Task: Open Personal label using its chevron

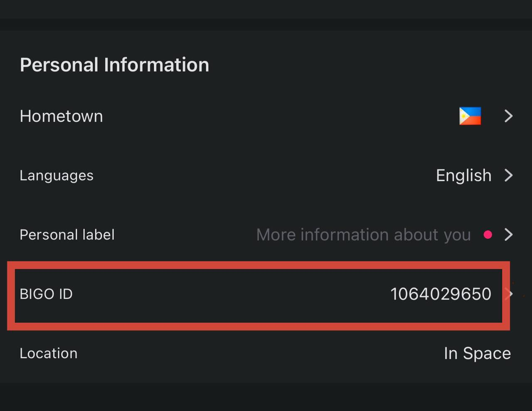Action: click(508, 235)
